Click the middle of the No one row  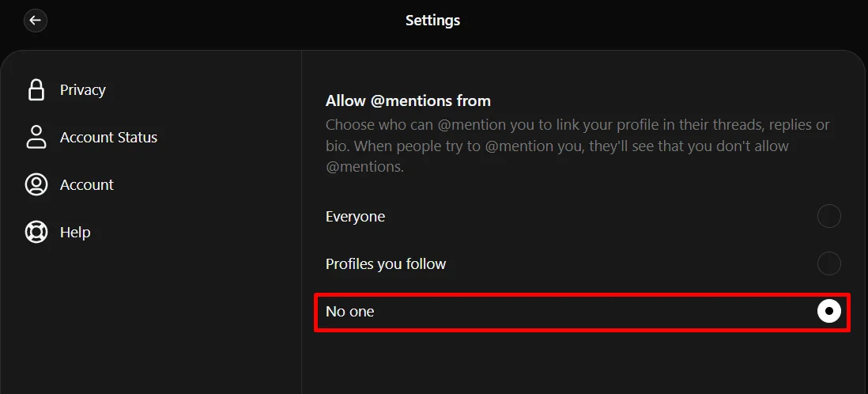click(582, 312)
